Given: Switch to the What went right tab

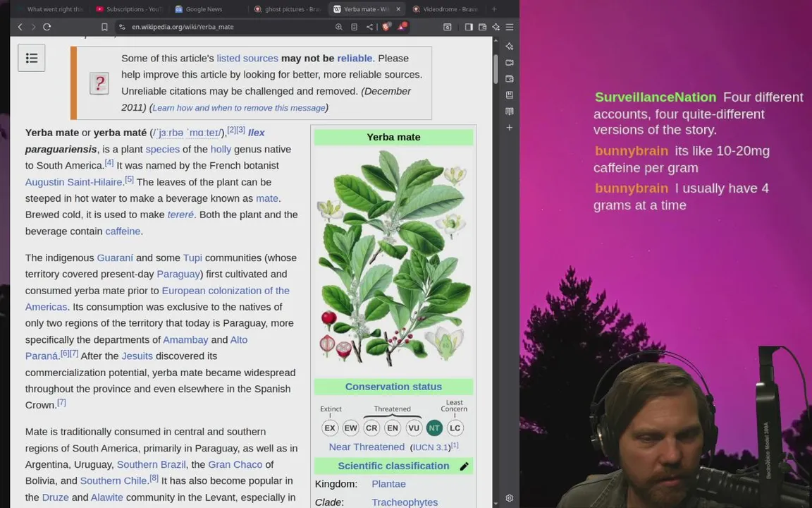Looking at the screenshot, I should [x=50, y=9].
